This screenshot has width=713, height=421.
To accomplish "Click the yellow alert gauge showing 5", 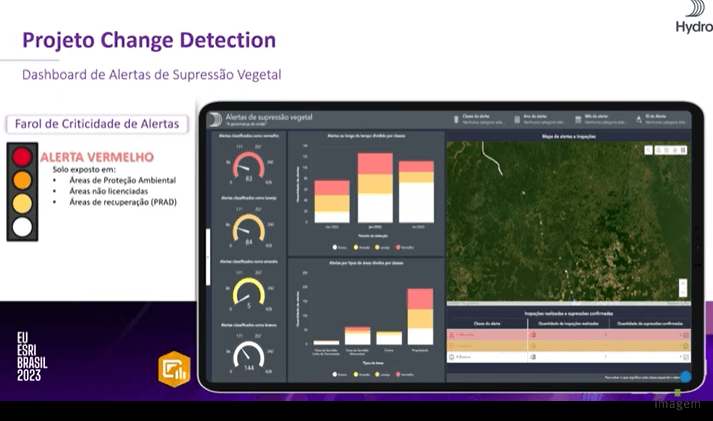I will pyautogui.click(x=247, y=294).
